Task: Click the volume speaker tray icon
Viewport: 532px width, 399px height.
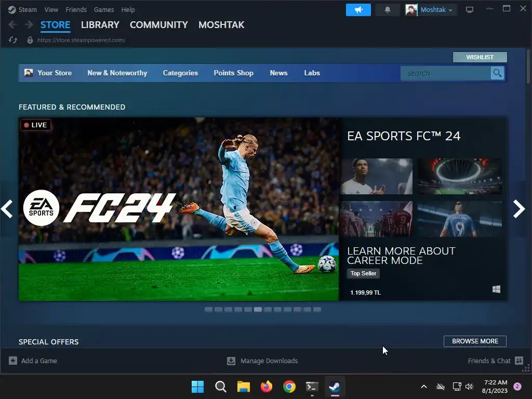Action: [x=469, y=387]
